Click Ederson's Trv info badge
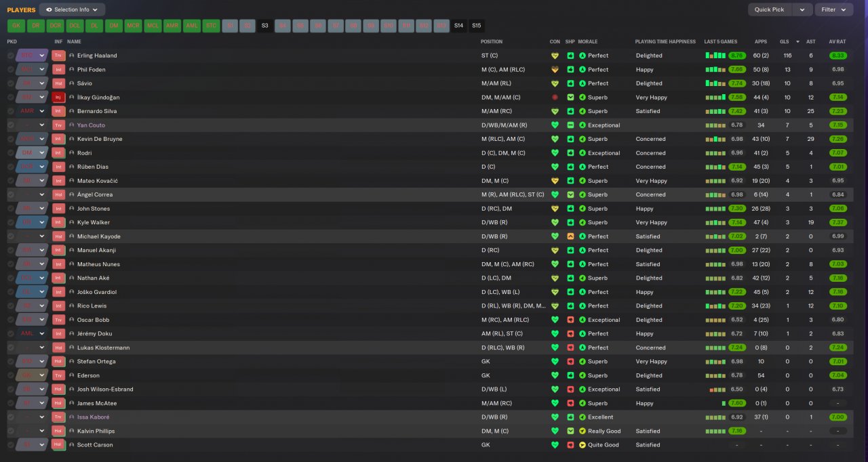Image resolution: width=868 pixels, height=462 pixels. [x=58, y=375]
